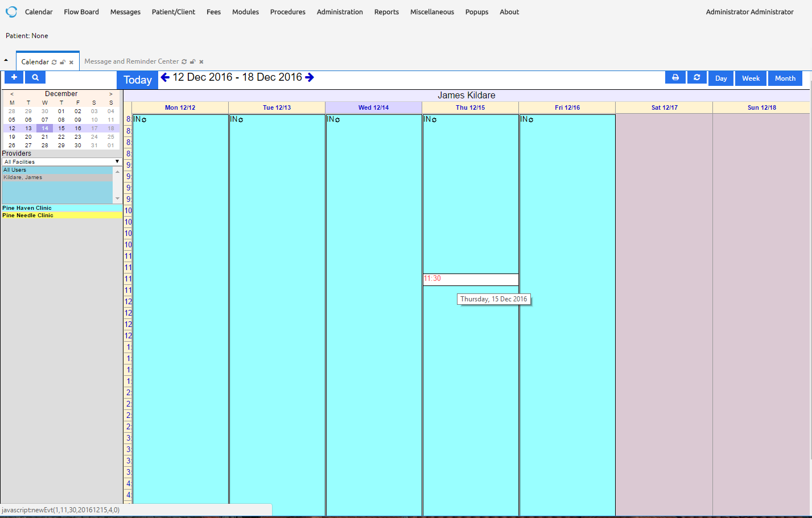Toggle the lock on the Calendar tab
Viewport: 812px width, 518px height.
[63, 62]
